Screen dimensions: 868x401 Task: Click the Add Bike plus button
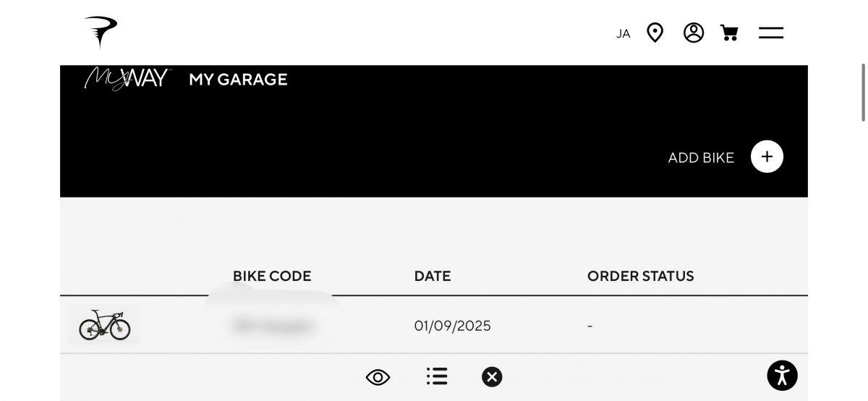tap(767, 156)
